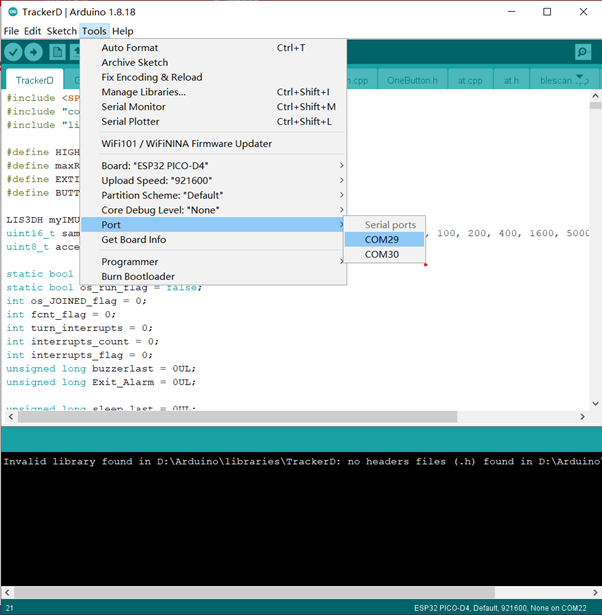Click the New sketch icon
602x615 pixels.
coord(57,52)
